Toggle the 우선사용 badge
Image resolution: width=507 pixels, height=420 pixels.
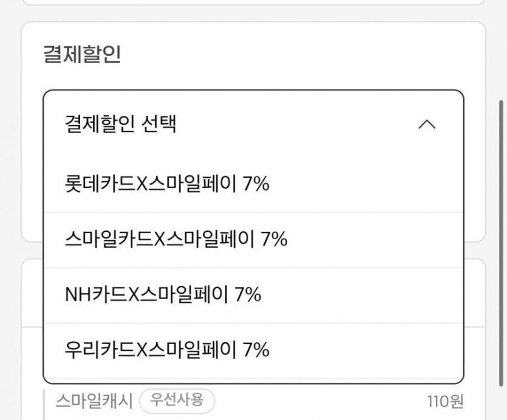[x=177, y=401]
